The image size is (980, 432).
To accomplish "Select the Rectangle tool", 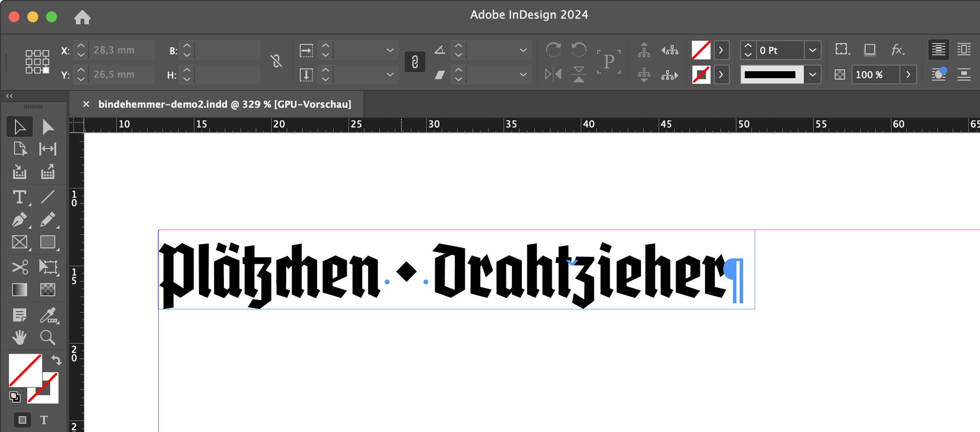I will coord(48,242).
